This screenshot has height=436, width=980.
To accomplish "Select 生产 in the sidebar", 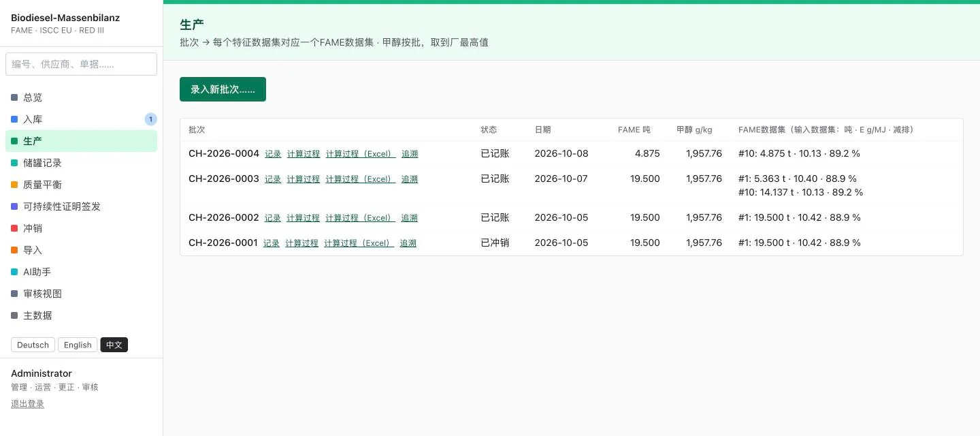I will [81, 141].
